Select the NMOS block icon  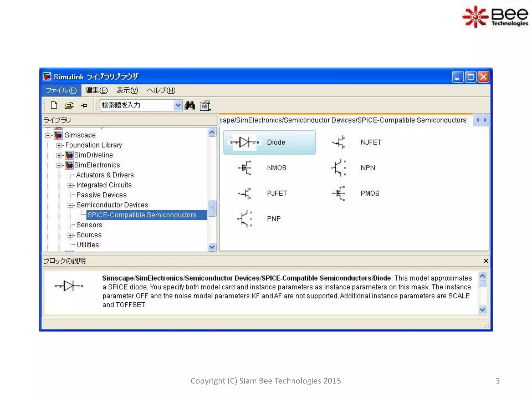(x=245, y=168)
